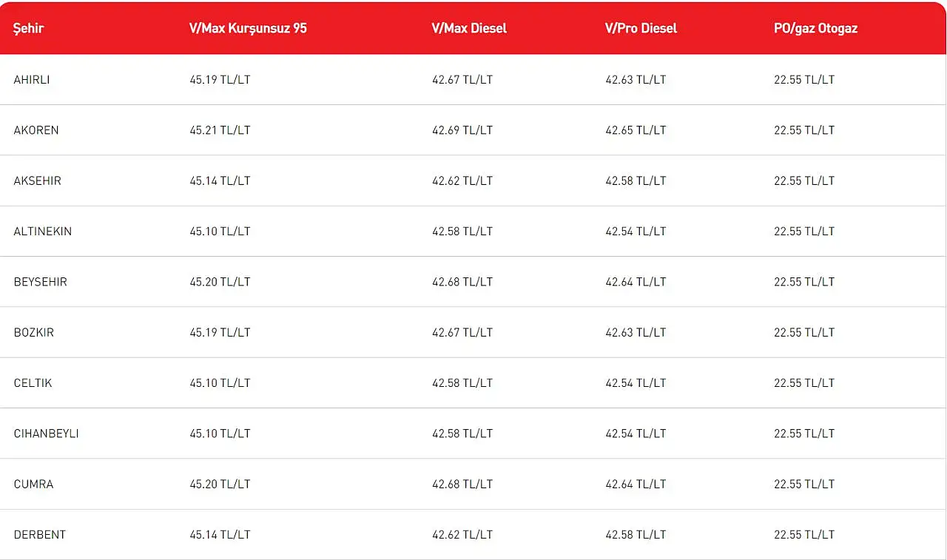
Task: Click DERBENT's 45.14 TL/LT Kurşunsuz price
Action: (x=220, y=535)
